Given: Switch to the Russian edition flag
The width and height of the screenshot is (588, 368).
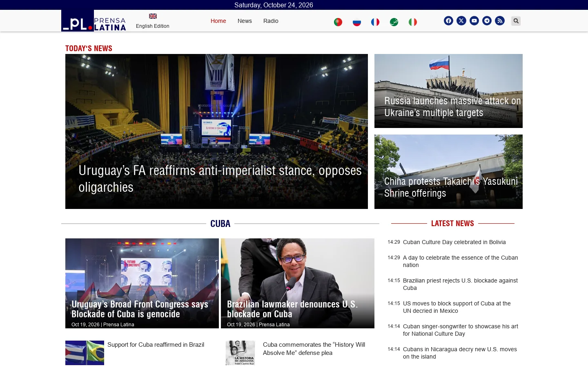Looking at the screenshot, I should [357, 22].
